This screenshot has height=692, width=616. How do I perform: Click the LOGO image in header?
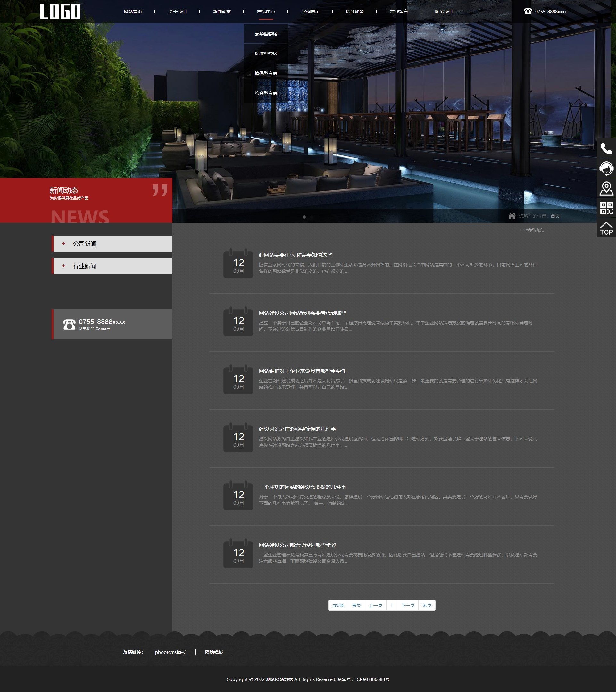[x=60, y=12]
